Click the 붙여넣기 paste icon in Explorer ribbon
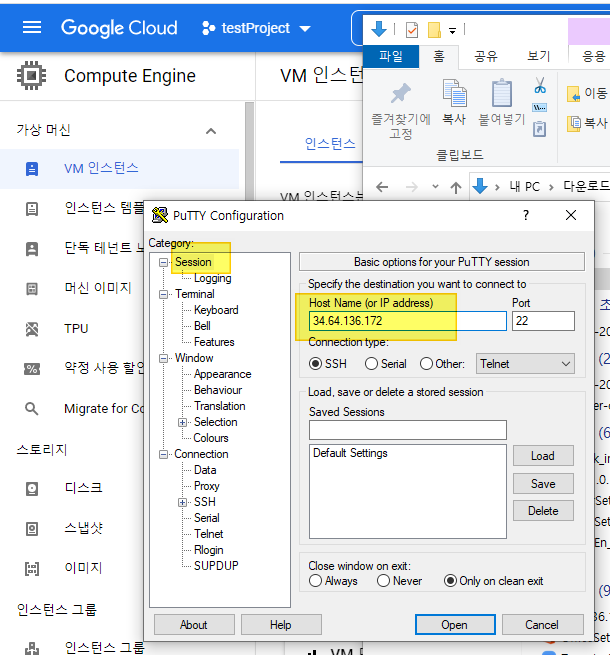This screenshot has height=655, width=610. 502,93
